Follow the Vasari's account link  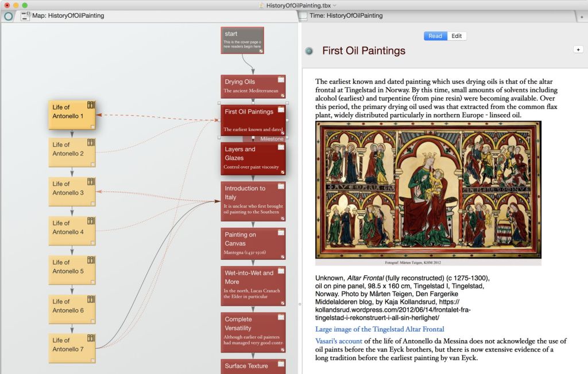[x=339, y=341]
